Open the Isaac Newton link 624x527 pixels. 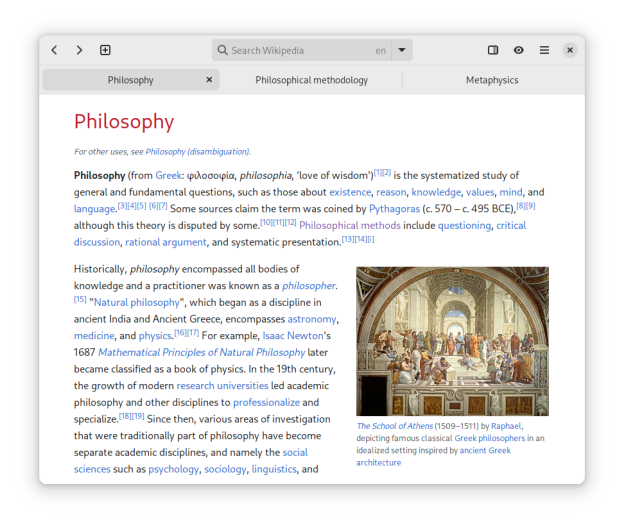292,335
